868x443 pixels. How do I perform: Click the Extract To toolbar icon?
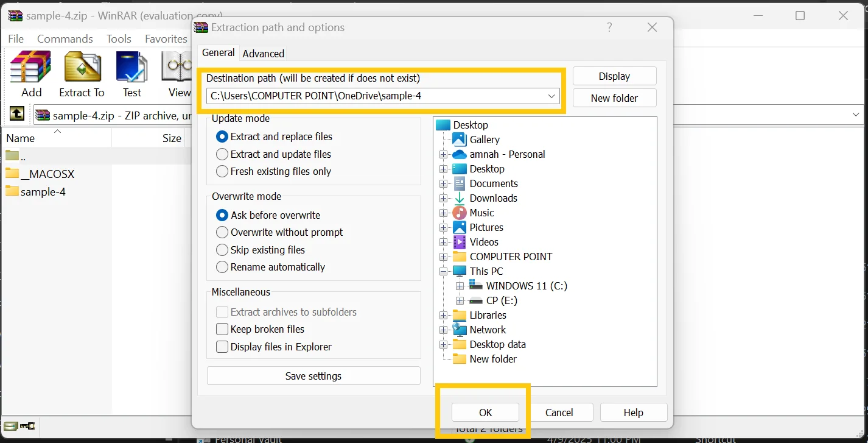click(82, 74)
